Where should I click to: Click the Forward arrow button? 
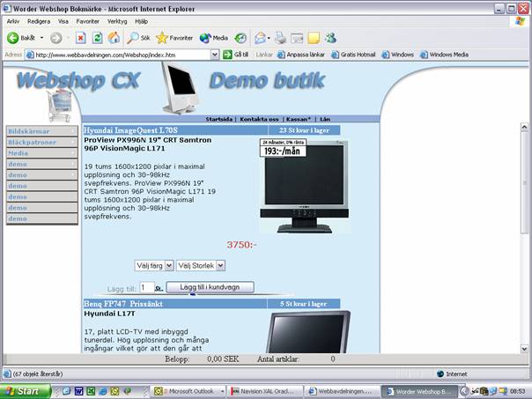click(x=56, y=38)
